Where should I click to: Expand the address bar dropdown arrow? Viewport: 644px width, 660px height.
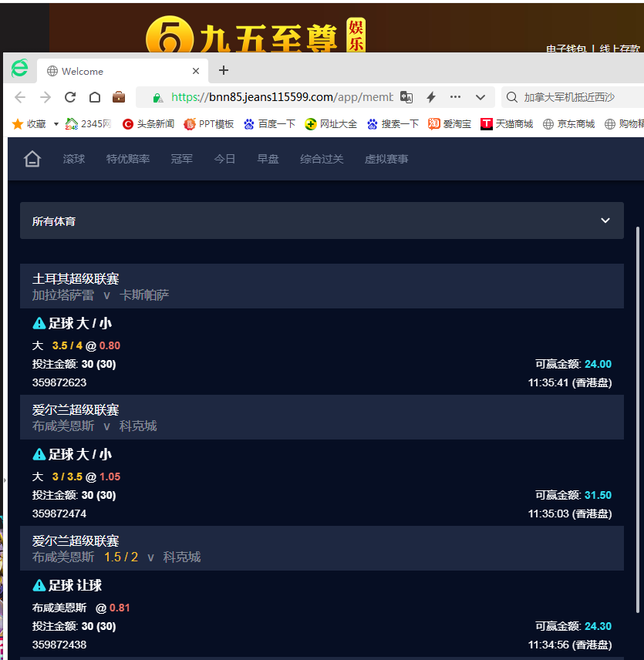coord(480,98)
